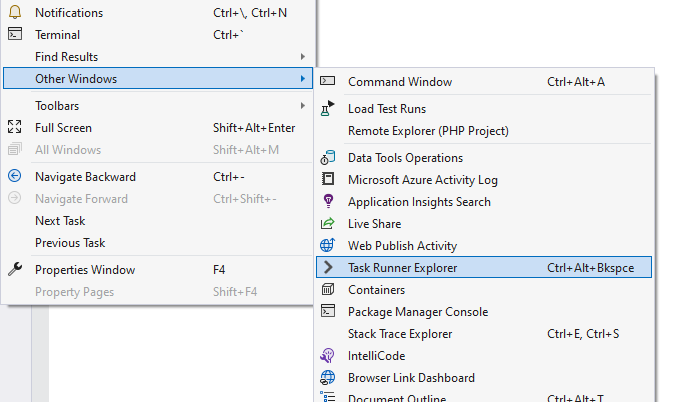682x402 pixels.
Task: Select Navigate Backward menu entry
Action: [x=158, y=177]
